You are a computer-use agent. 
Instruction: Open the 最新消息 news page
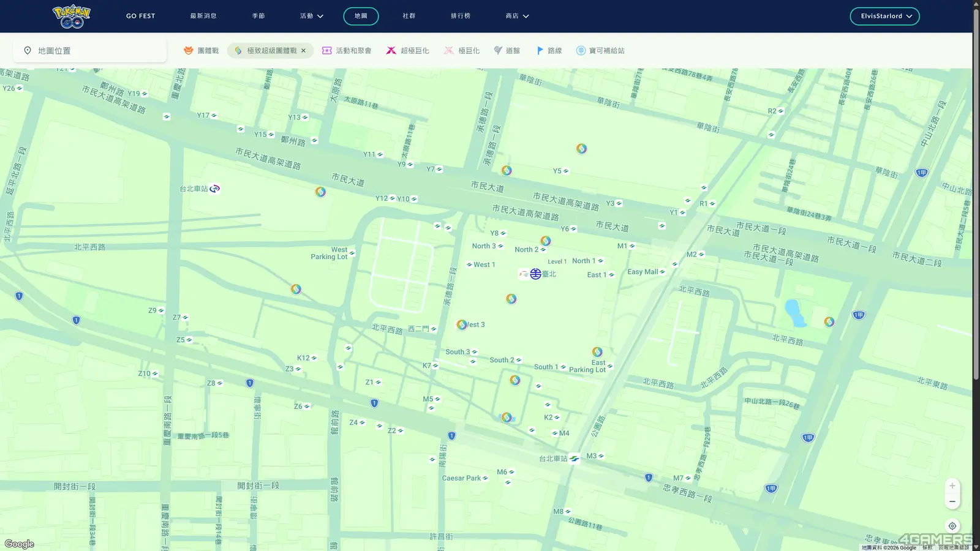[203, 16]
